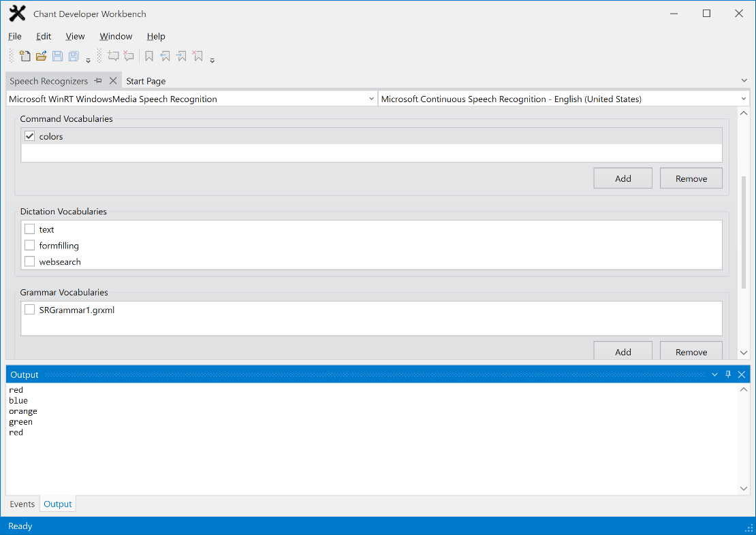756x535 pixels.
Task: Click the Clear Bookmarks icon
Action: click(198, 56)
